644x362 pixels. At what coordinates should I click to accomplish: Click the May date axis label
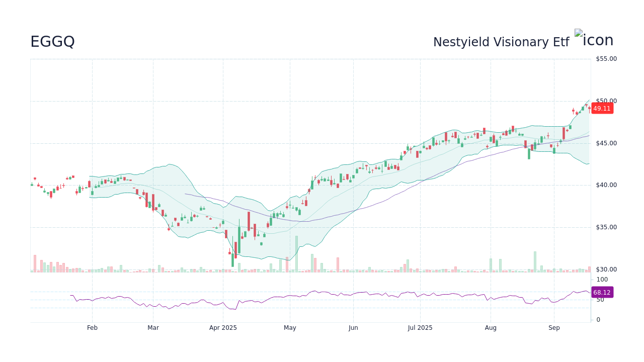click(x=290, y=328)
